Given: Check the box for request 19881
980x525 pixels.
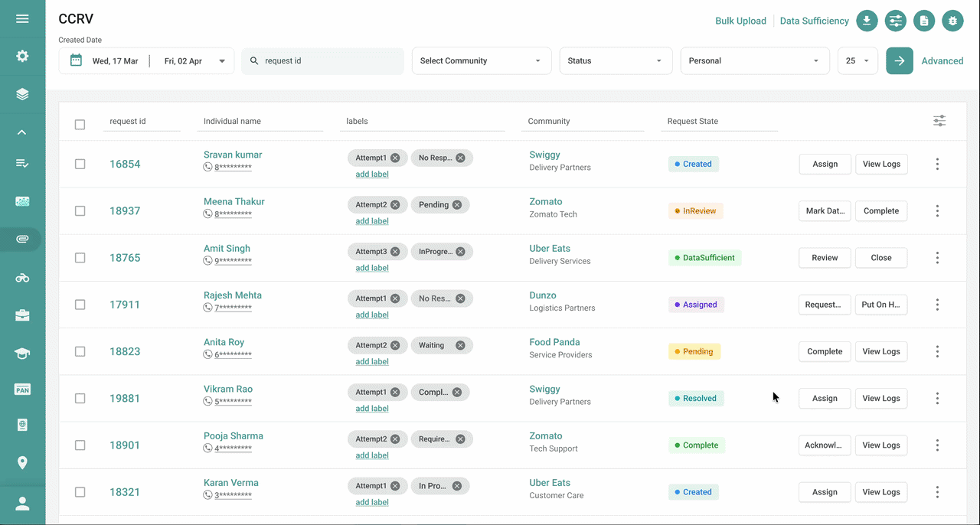Looking at the screenshot, I should point(80,398).
